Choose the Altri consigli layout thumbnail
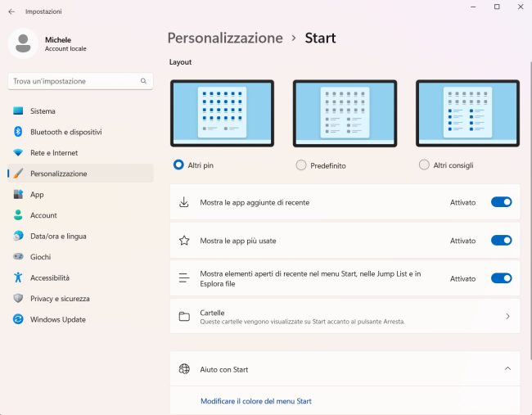532x415 pixels. pos(467,113)
